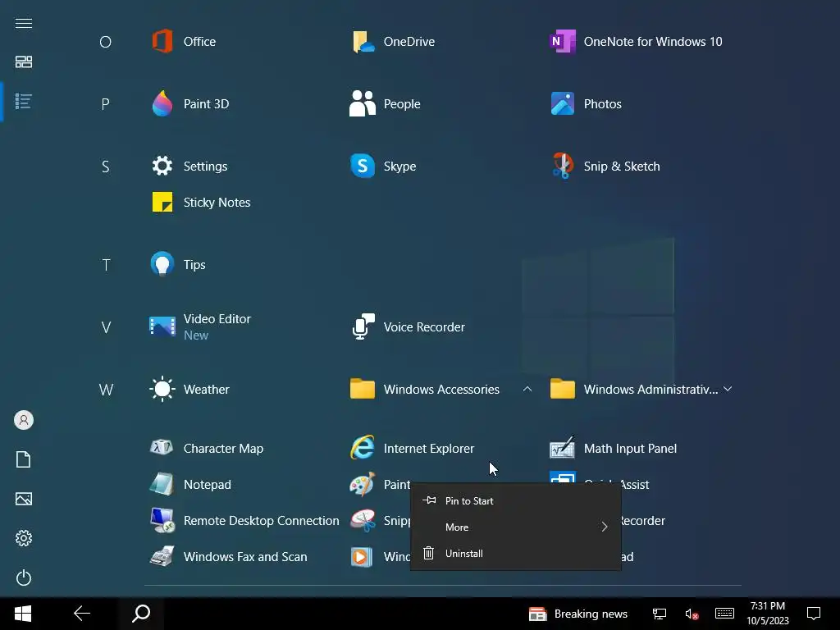Open Character Map
This screenshot has width=840, height=630.
click(207, 449)
